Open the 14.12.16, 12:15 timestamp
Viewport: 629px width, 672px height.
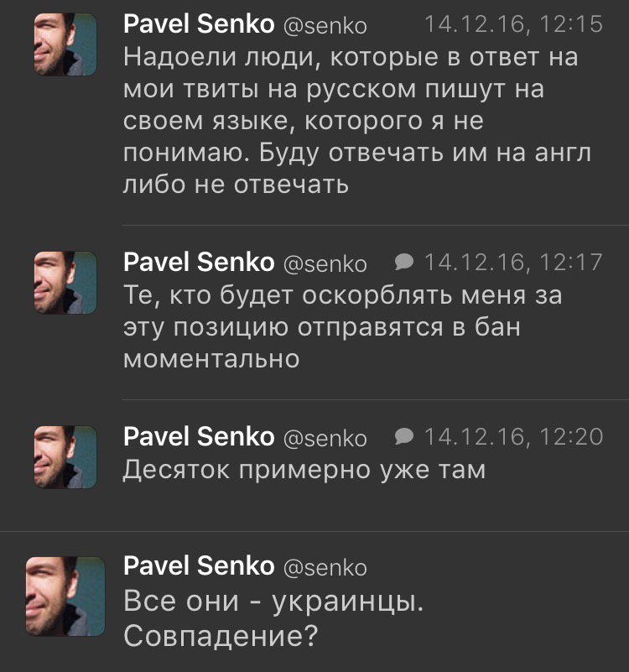pos(513,24)
